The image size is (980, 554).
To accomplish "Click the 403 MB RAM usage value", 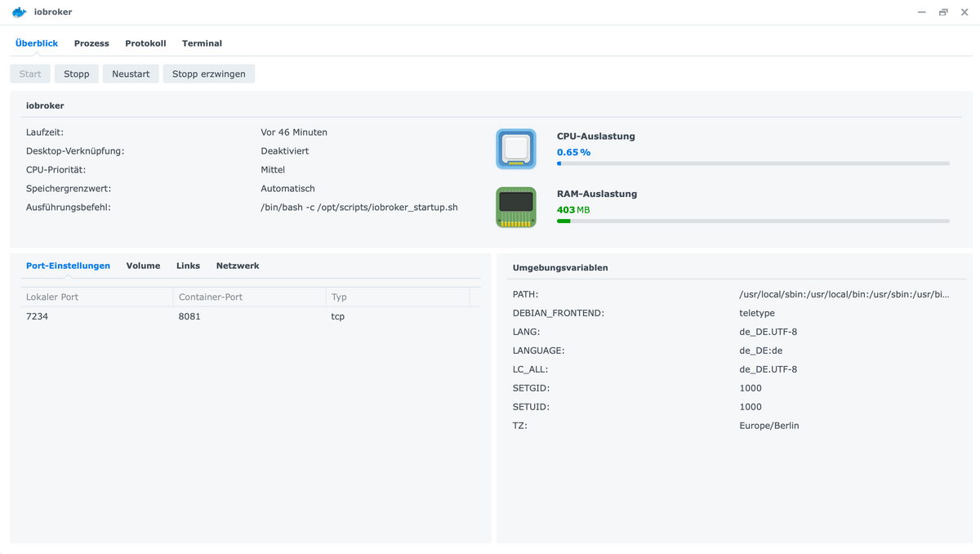I will click(x=573, y=210).
